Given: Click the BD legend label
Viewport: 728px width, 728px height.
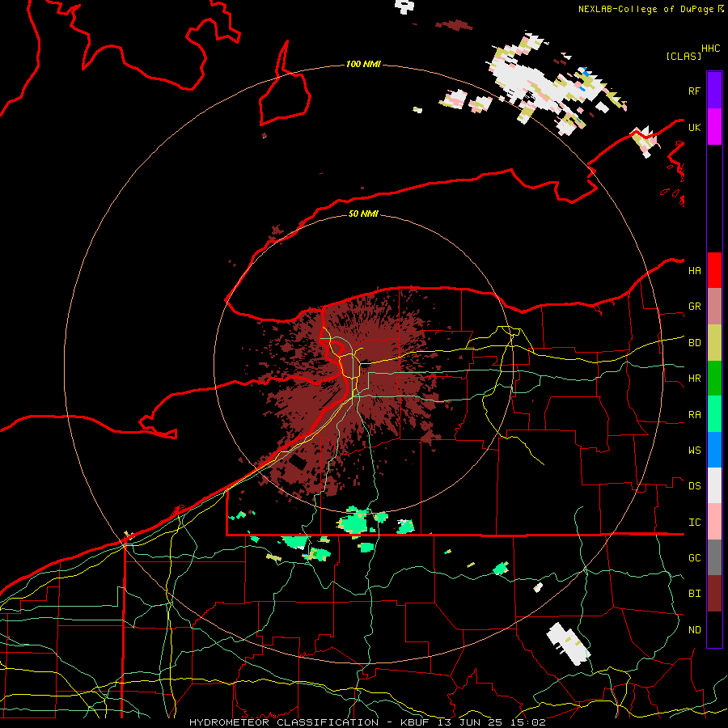Looking at the screenshot, I should 694,343.
